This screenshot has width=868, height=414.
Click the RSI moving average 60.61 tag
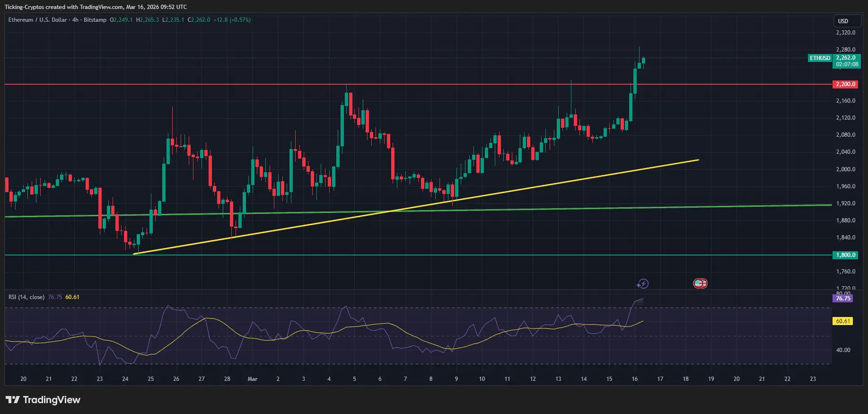tap(843, 321)
